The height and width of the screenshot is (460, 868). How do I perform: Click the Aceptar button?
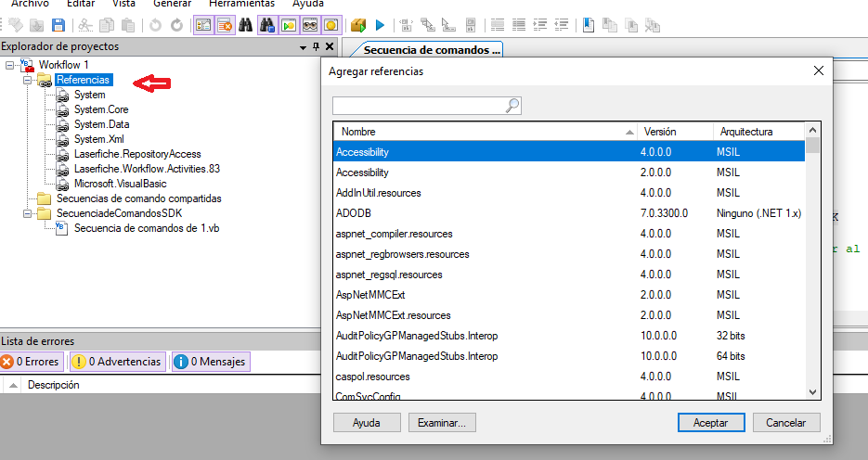click(x=711, y=422)
